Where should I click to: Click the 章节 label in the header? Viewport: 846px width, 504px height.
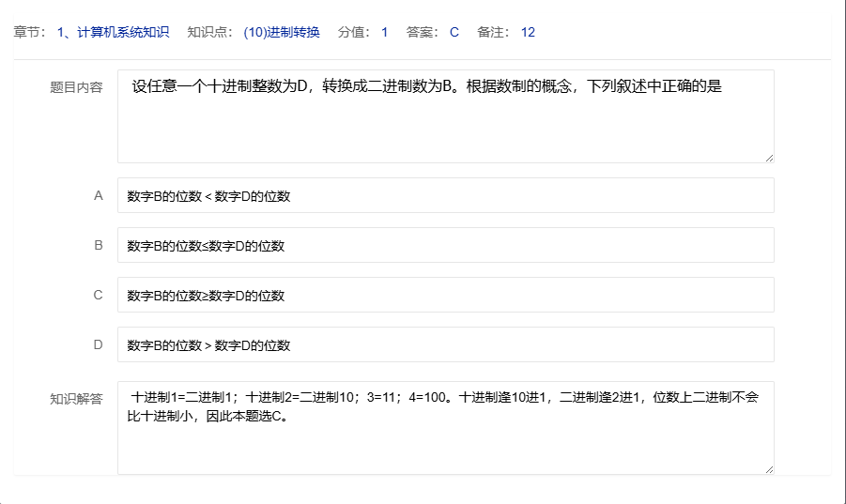[30, 32]
